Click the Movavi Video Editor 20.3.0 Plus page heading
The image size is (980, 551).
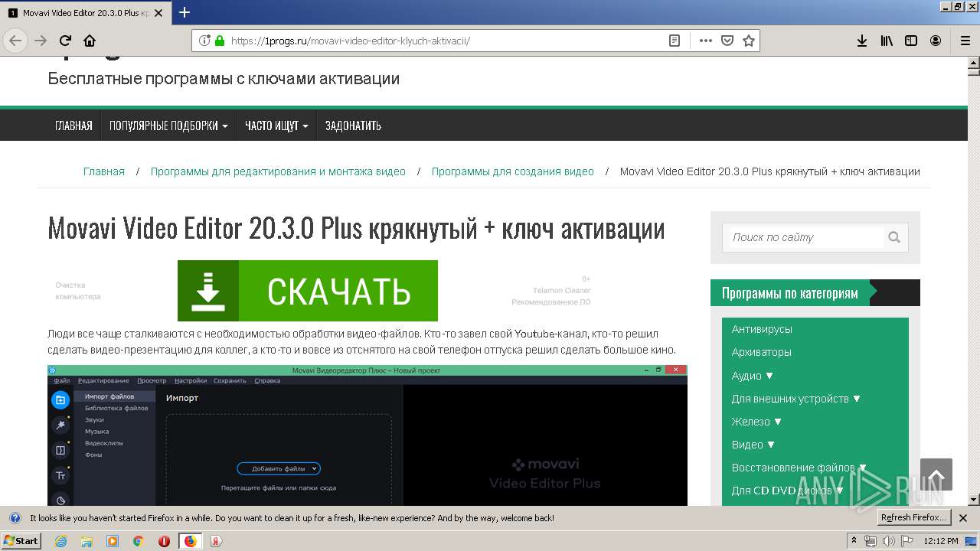[356, 228]
